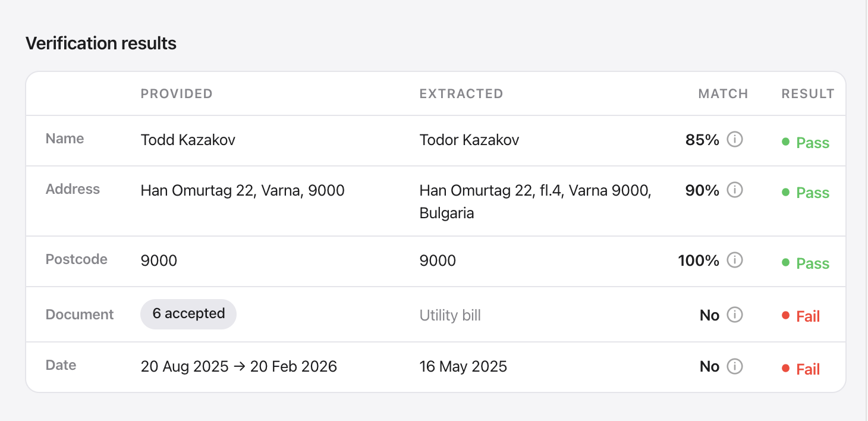Open info icon next to 90% address match

click(735, 190)
